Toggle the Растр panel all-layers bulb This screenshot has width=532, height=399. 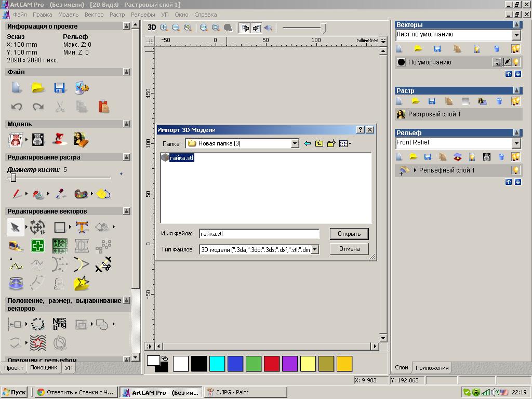pos(516,101)
